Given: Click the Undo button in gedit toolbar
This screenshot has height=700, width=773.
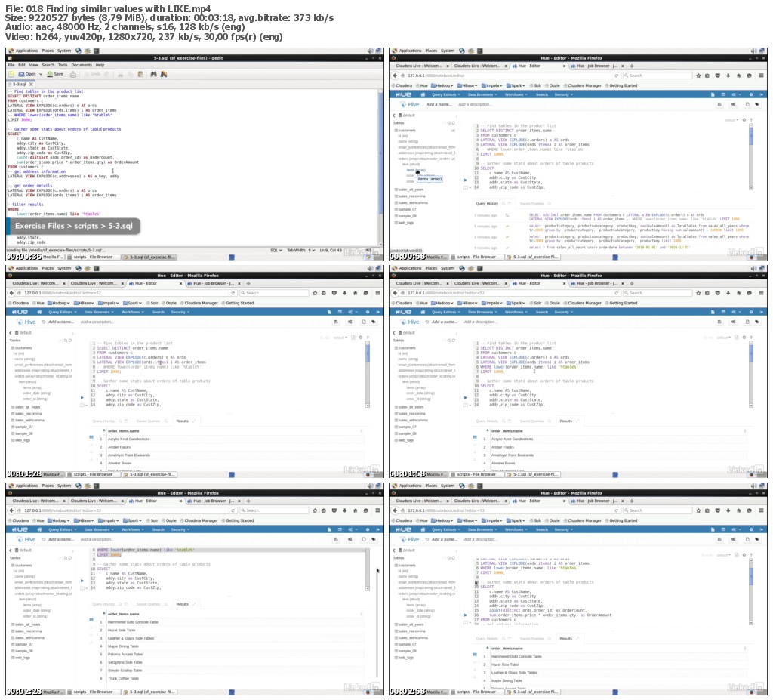Looking at the screenshot, I should (x=93, y=74).
